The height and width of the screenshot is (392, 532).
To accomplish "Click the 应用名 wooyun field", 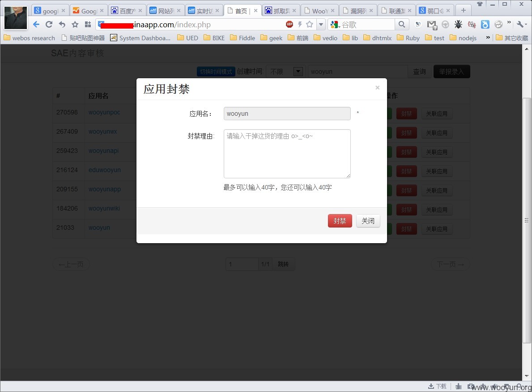I will tap(287, 114).
